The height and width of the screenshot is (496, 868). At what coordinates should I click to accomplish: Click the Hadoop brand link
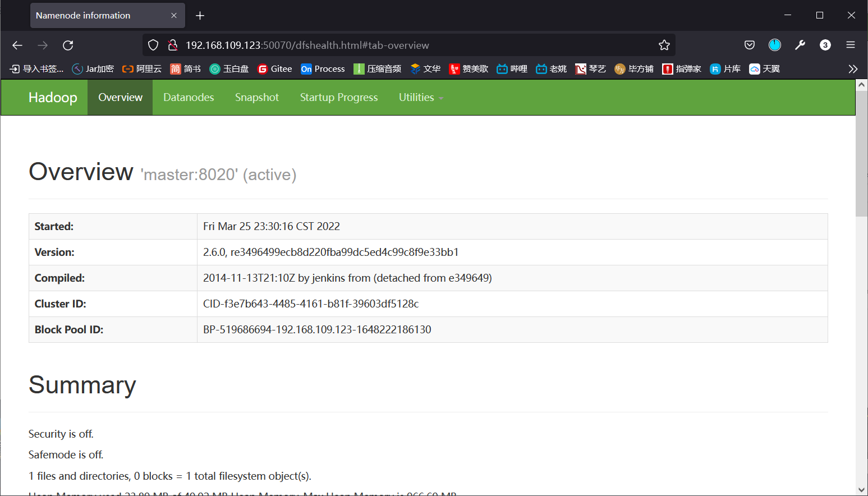tap(53, 98)
